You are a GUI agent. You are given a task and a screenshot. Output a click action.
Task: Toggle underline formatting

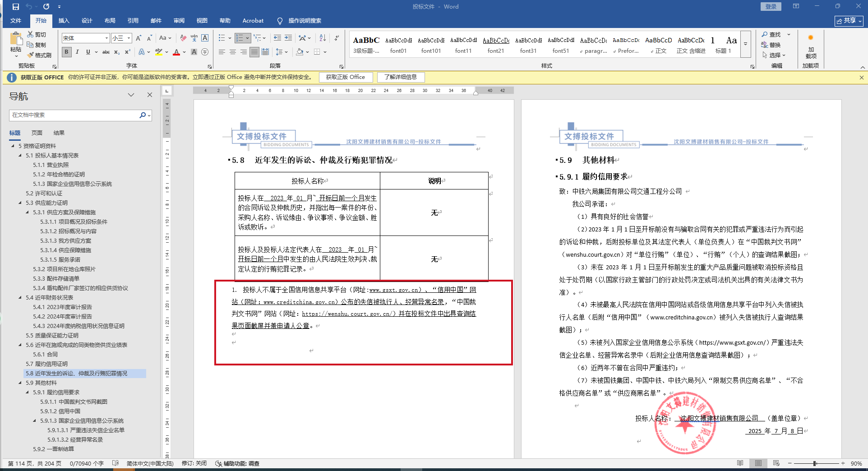(x=88, y=52)
